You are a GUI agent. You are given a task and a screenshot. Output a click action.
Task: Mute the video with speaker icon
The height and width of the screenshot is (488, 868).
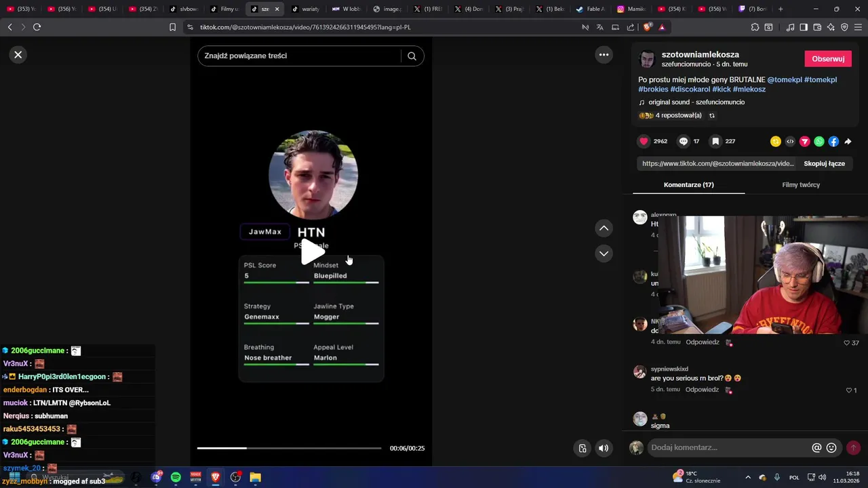pyautogui.click(x=604, y=448)
